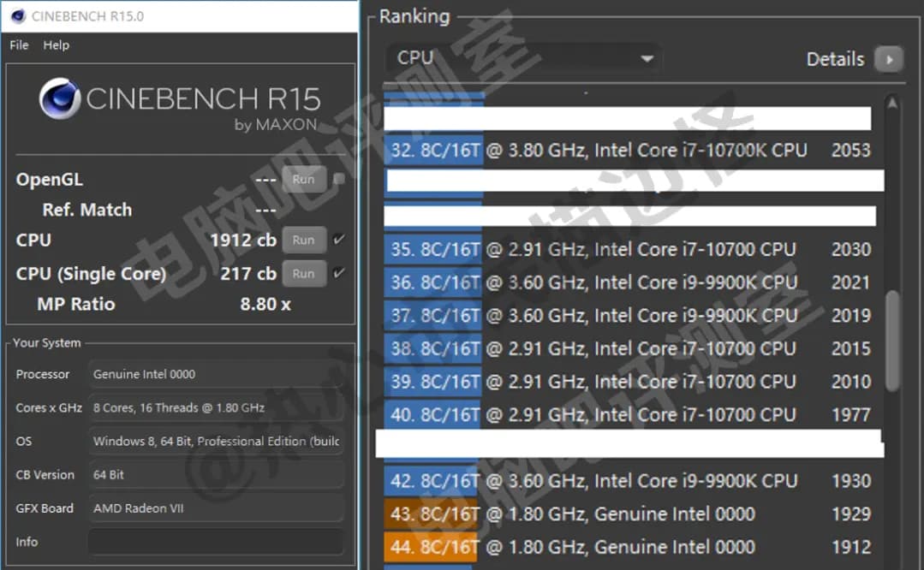Screen dimensions: 924x570
Task: Click the ranking scrollbar up arrow
Action: coord(892,104)
